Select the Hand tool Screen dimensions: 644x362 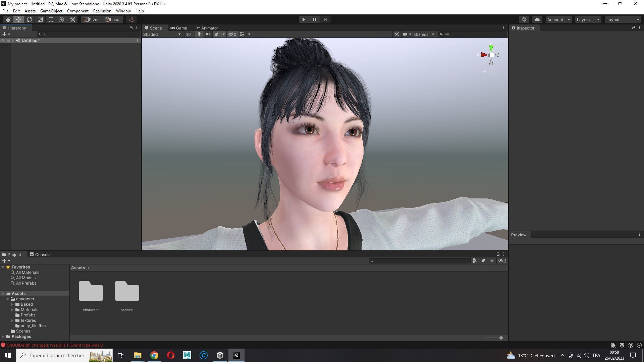[x=8, y=19]
